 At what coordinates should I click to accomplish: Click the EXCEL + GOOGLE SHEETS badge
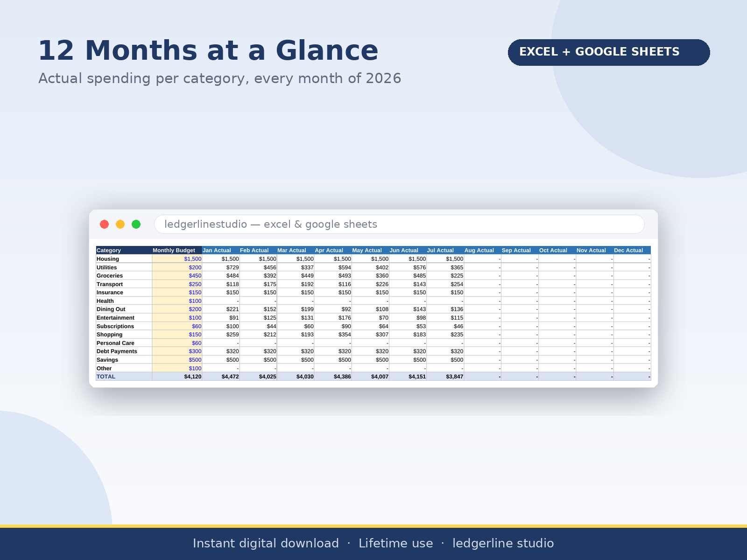[x=609, y=52]
